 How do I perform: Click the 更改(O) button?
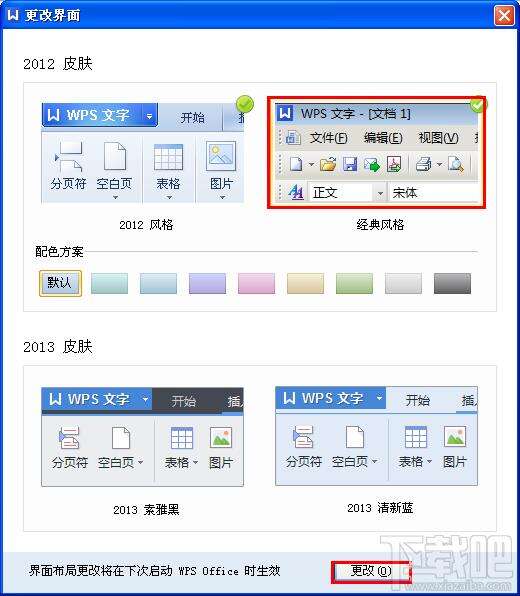(371, 571)
